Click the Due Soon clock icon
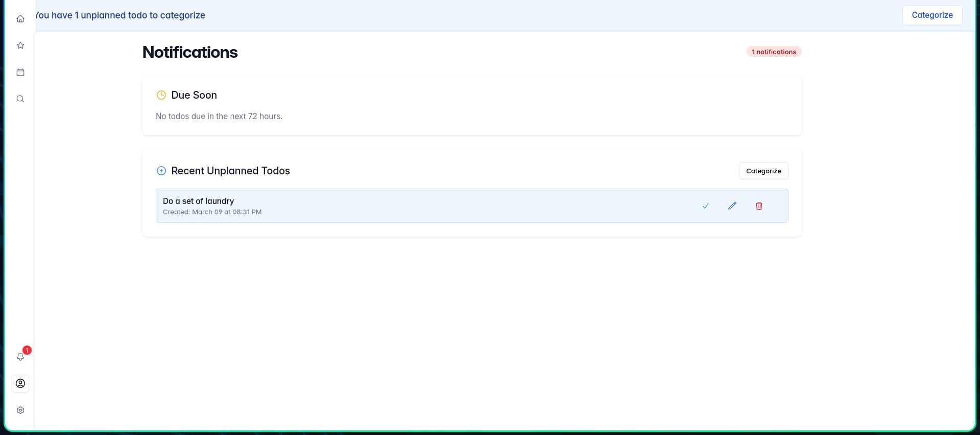980x435 pixels. click(161, 95)
